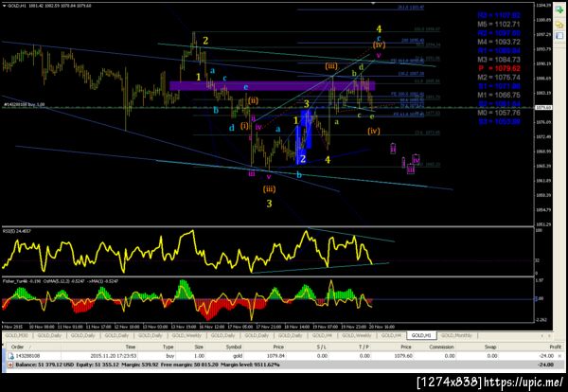Close order 143288108 with the x at row end
The width and height of the screenshot is (568, 392).
(x=560, y=356)
